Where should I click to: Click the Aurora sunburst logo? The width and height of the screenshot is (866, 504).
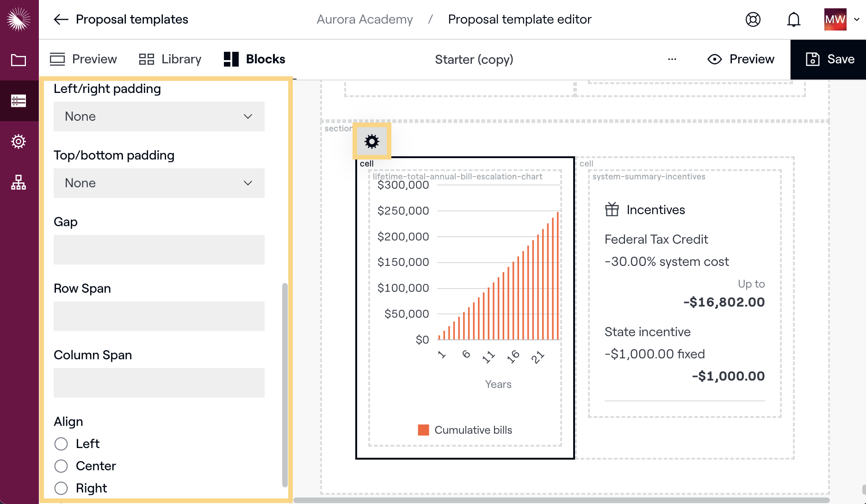tap(19, 19)
